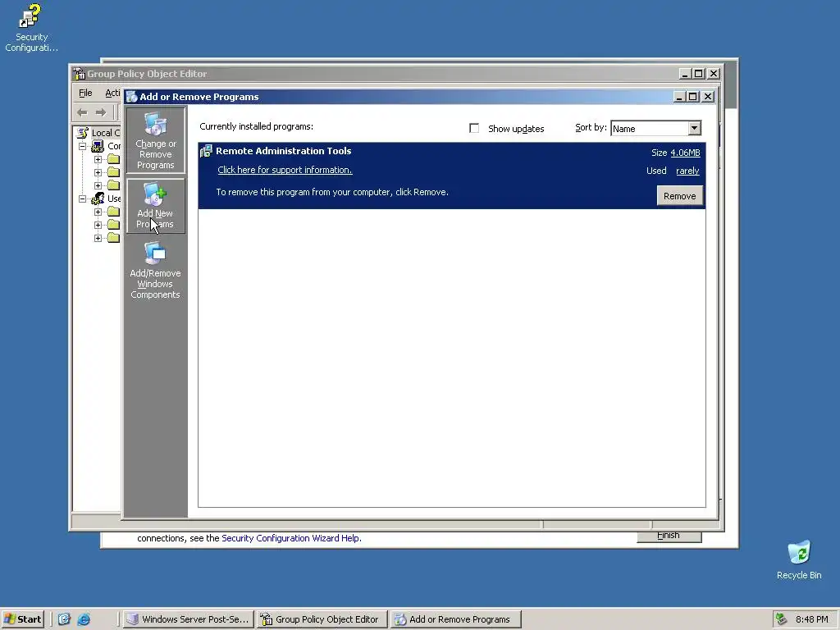This screenshot has width=840, height=630.
Task: Click the system tray network icon
Action: (x=782, y=619)
